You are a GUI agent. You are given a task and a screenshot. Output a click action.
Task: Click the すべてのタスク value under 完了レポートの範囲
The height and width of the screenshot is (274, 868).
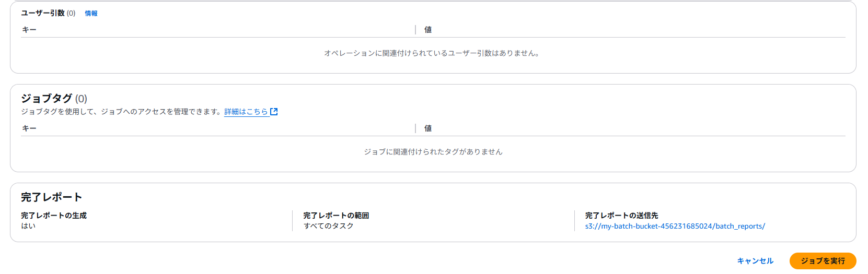point(329,226)
